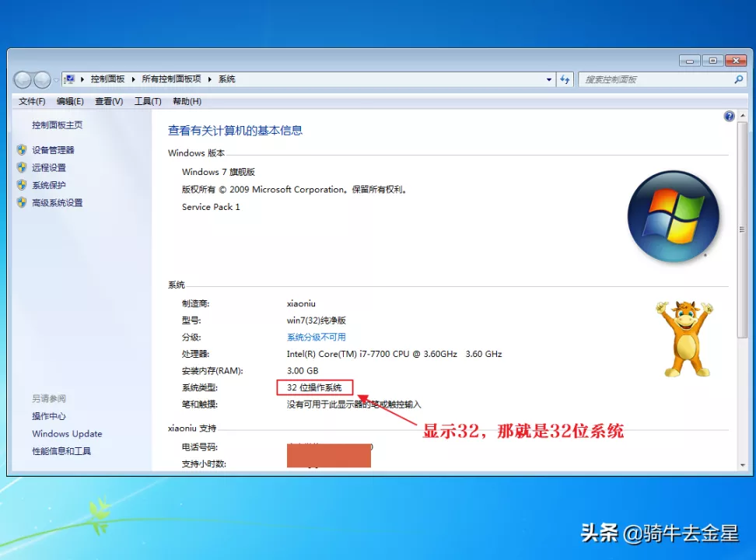This screenshot has width=756, height=560.
Task: Open the 工具(T) menu
Action: coord(148,101)
